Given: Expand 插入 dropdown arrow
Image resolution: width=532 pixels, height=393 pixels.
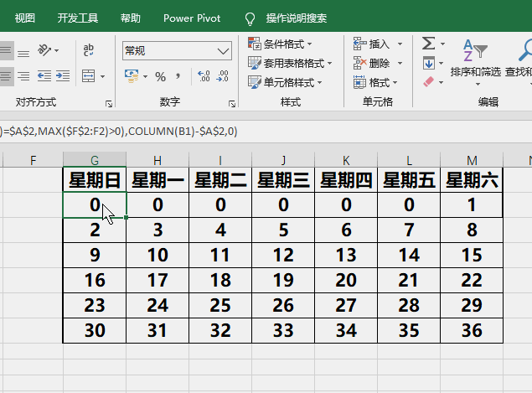Looking at the screenshot, I should click(400, 44).
